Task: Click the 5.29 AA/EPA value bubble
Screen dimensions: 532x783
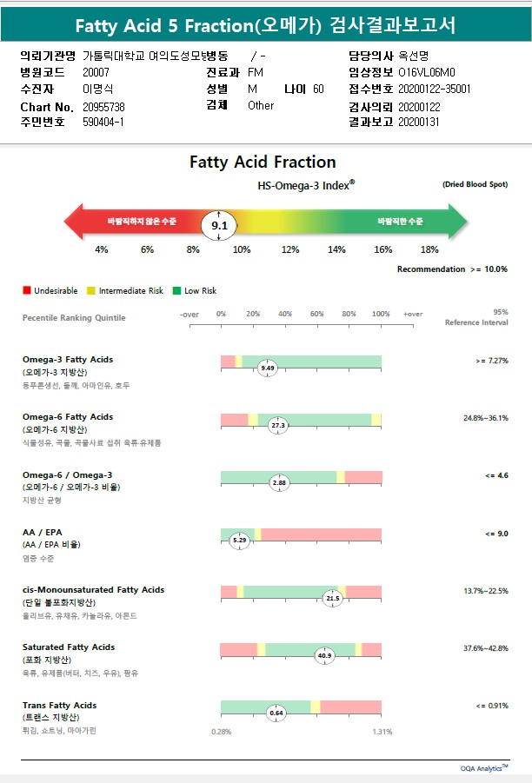Action: click(x=241, y=541)
